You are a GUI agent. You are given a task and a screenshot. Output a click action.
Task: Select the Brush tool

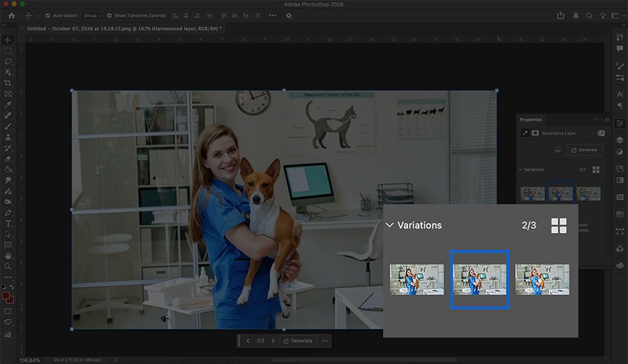pos(8,126)
